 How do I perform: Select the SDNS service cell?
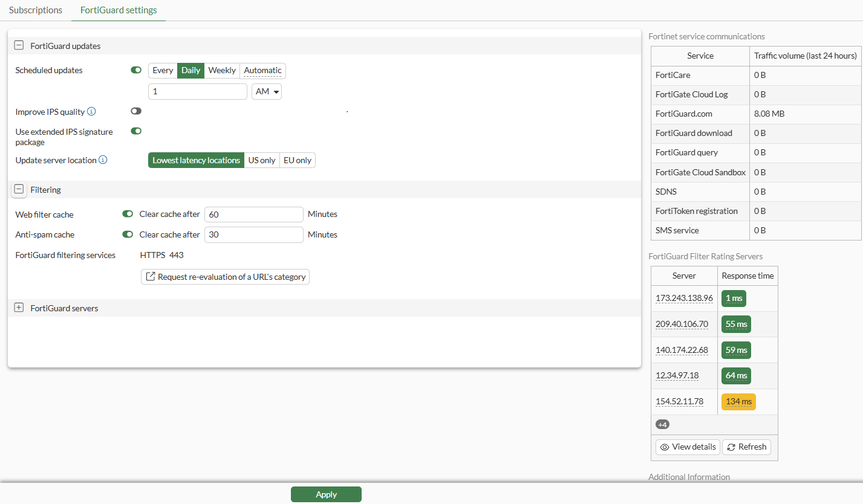(x=700, y=192)
